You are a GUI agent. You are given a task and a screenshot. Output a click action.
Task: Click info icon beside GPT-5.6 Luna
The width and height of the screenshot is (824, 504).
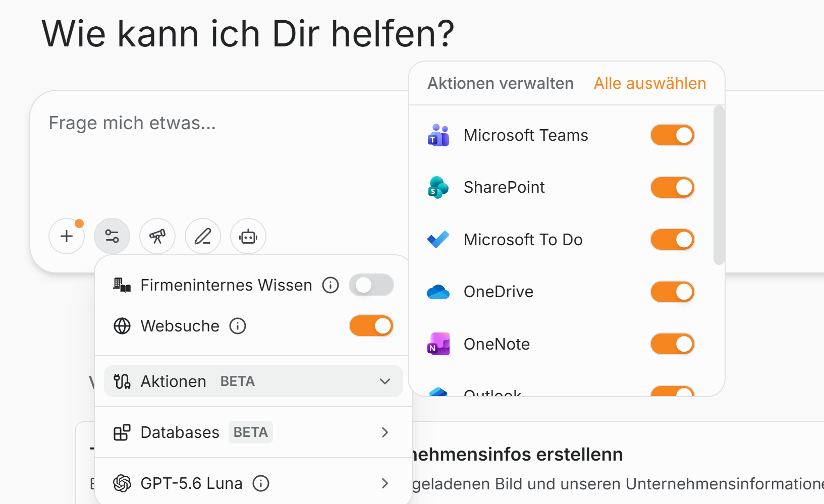261,483
